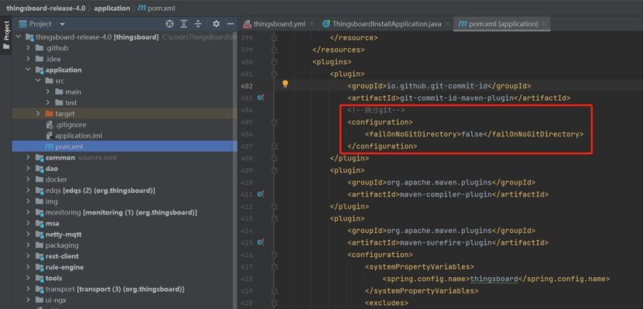Expand the main folder
644x309 pixels.
47,91
